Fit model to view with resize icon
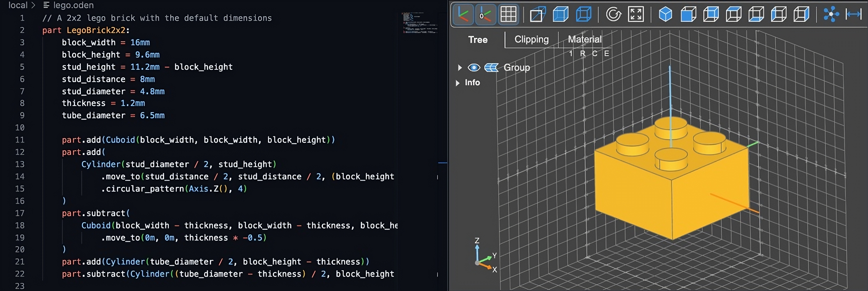The width and height of the screenshot is (868, 291). coord(636,15)
